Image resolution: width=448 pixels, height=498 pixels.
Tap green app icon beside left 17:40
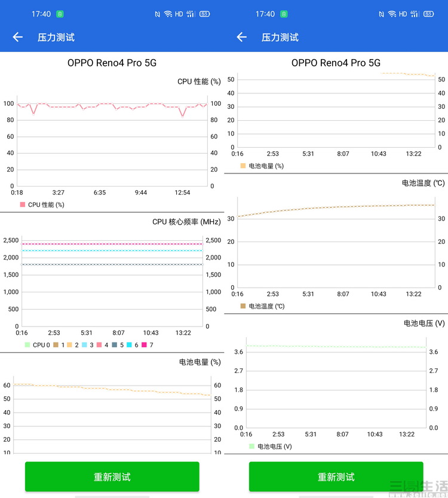(x=60, y=14)
